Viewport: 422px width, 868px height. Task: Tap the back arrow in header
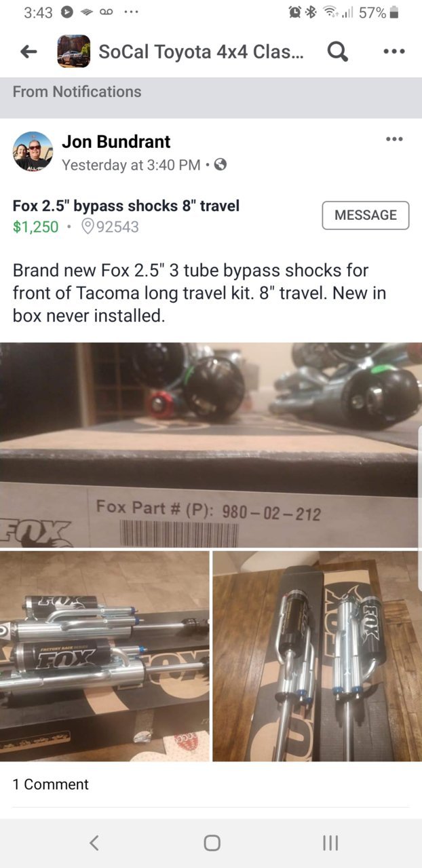point(28,52)
